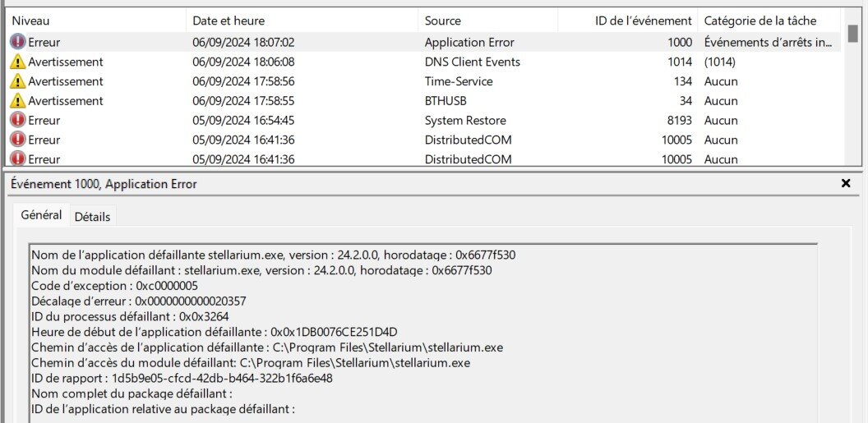This screenshot has width=868, height=423.
Task: Select the Général tab
Action: tap(41, 215)
